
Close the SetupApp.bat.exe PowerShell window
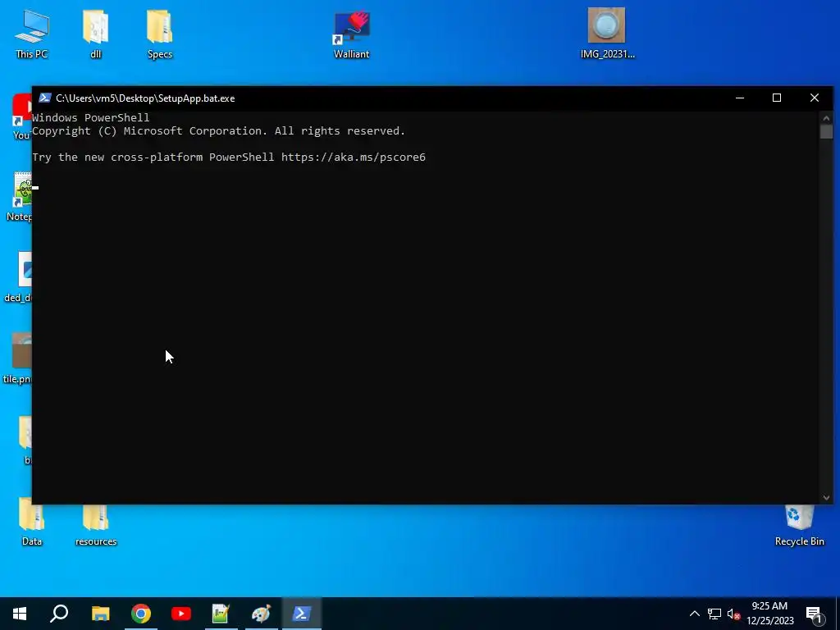(x=815, y=98)
